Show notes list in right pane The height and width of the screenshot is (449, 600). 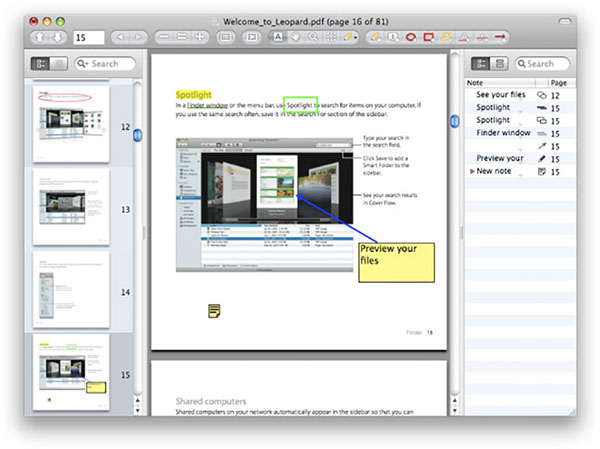[481, 64]
